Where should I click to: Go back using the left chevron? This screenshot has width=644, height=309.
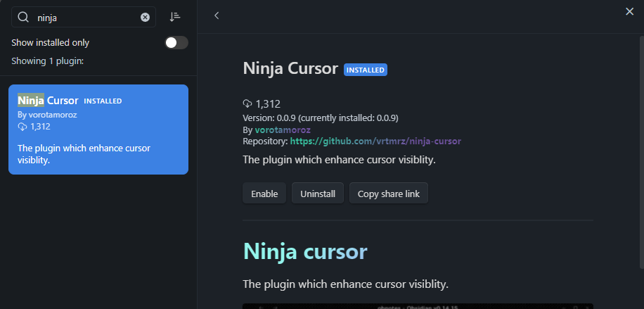coord(217,15)
